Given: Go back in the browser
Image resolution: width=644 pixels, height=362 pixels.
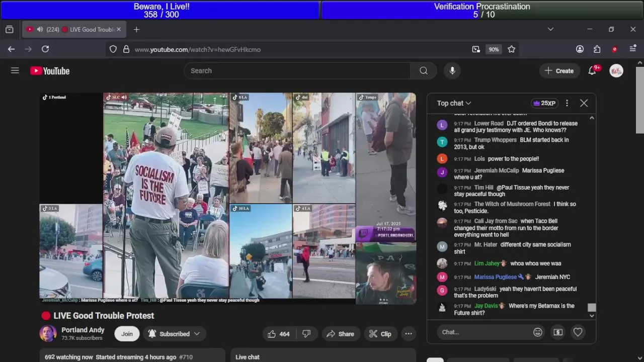Looking at the screenshot, I should (11, 49).
